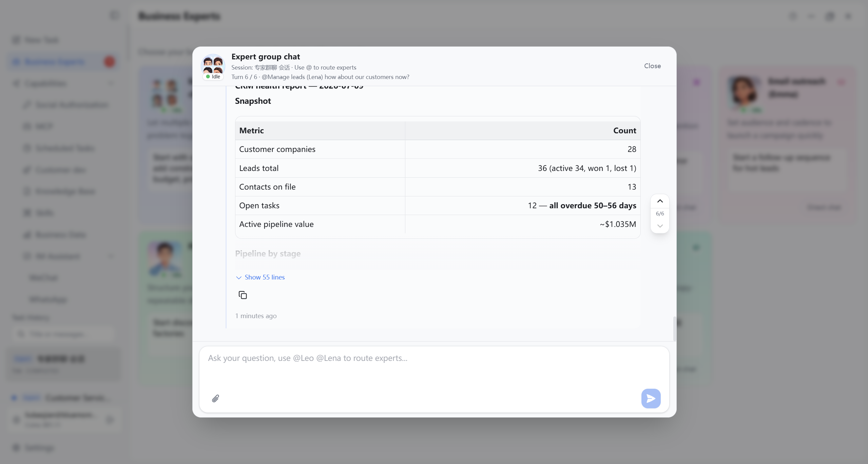Jump to next turn with down chevron
This screenshot has height=464, width=868.
[x=660, y=226]
